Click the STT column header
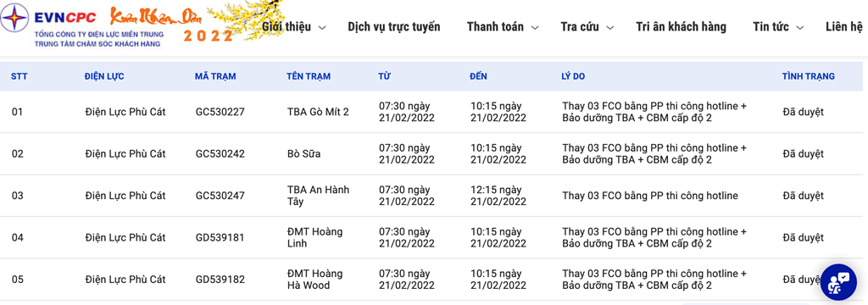This screenshot has width=868, height=305. coord(19,76)
